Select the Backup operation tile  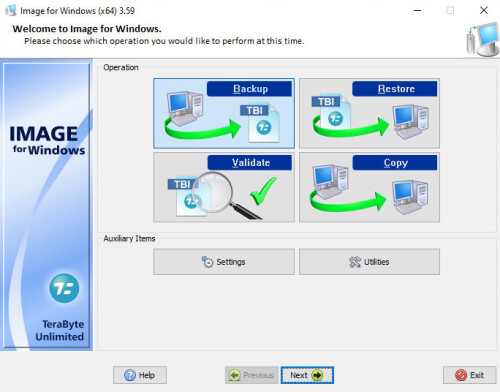coord(224,113)
